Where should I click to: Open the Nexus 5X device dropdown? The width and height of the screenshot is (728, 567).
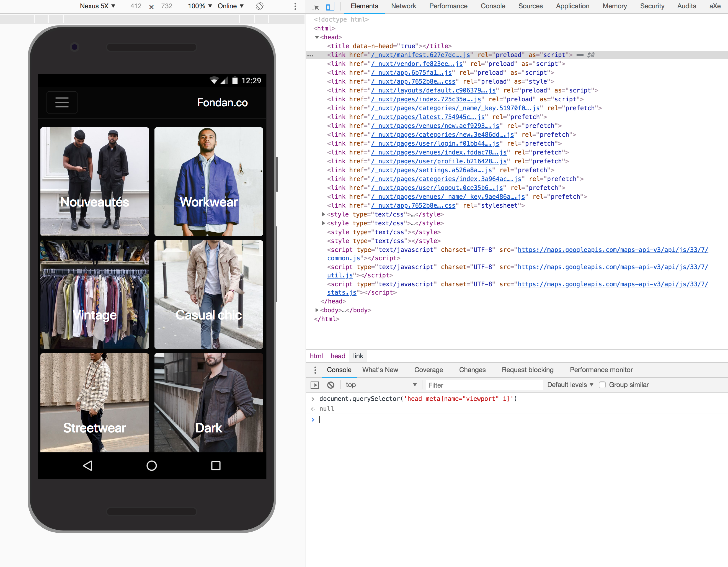[97, 6]
